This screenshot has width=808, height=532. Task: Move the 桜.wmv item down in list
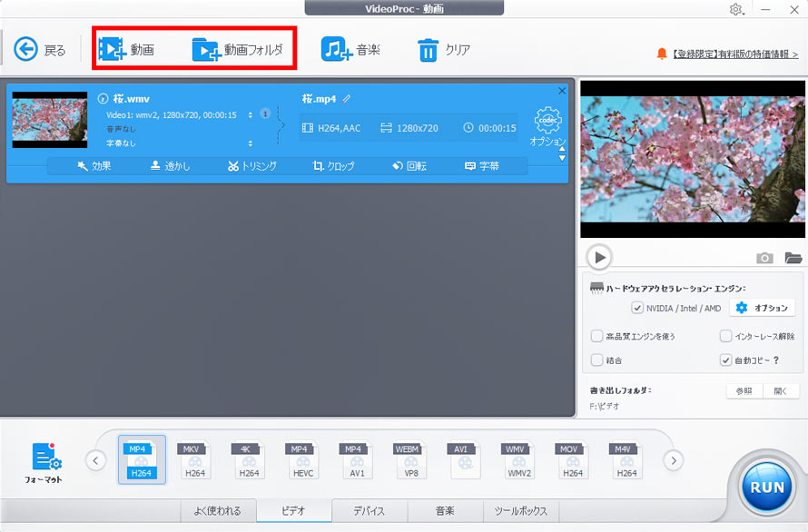562,158
